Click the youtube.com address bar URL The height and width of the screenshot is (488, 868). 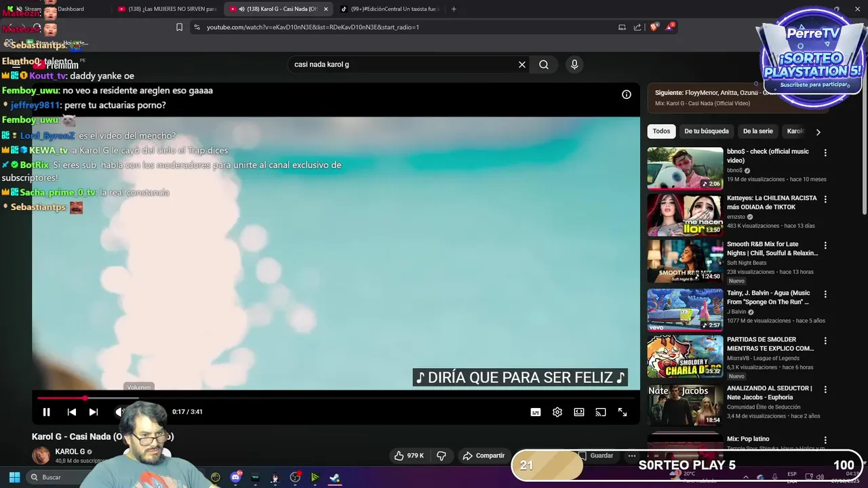pos(313,27)
